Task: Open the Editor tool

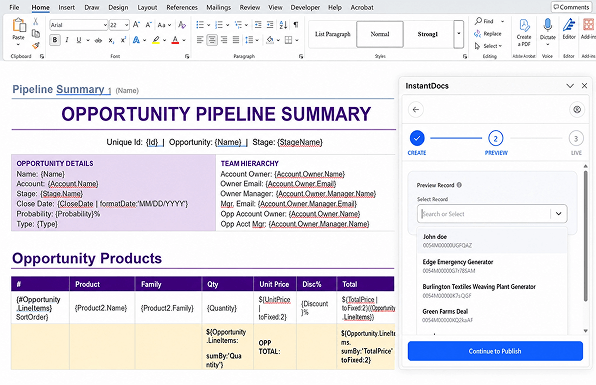Action: tap(569, 29)
